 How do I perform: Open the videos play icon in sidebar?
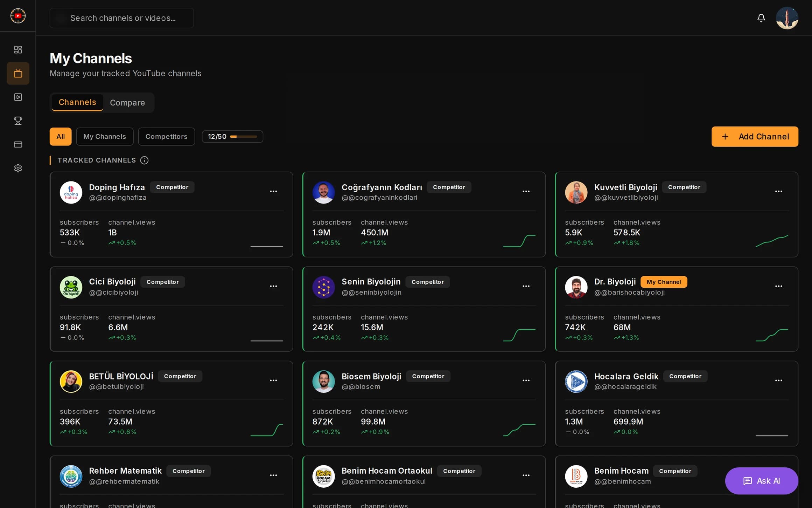(x=18, y=97)
